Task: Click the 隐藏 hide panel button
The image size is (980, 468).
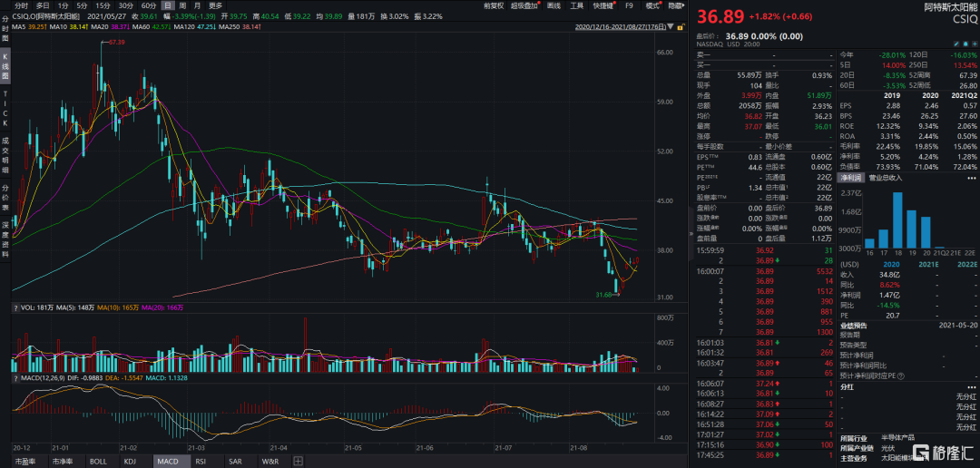Action: coord(675,5)
